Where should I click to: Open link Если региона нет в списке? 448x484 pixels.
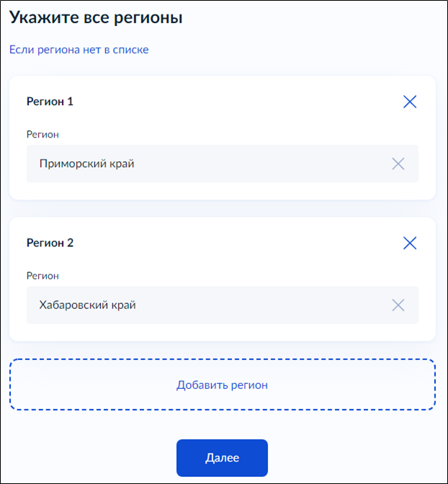tap(79, 50)
